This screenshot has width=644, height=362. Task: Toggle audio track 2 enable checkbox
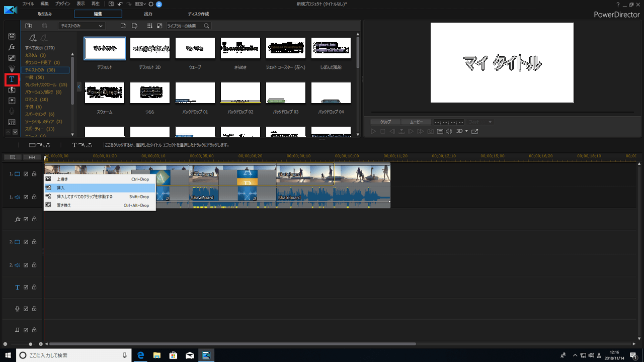(x=26, y=265)
